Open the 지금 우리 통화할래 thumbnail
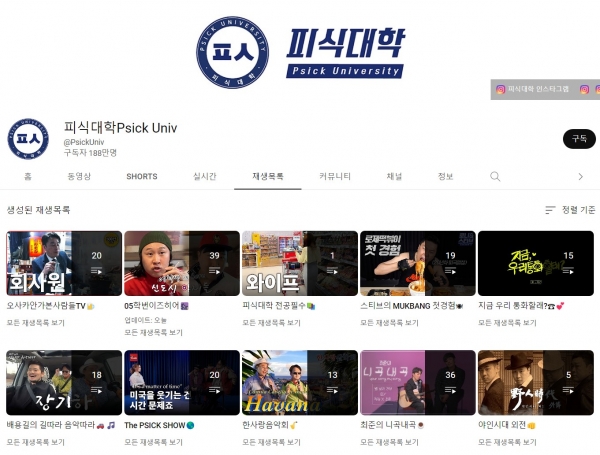 (x=536, y=263)
